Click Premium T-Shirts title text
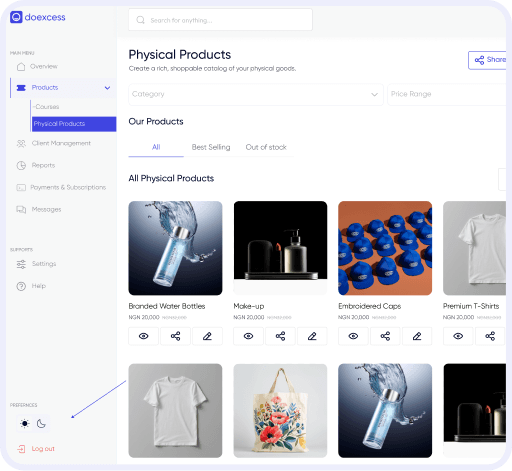This screenshot has height=471, width=512. point(471,306)
